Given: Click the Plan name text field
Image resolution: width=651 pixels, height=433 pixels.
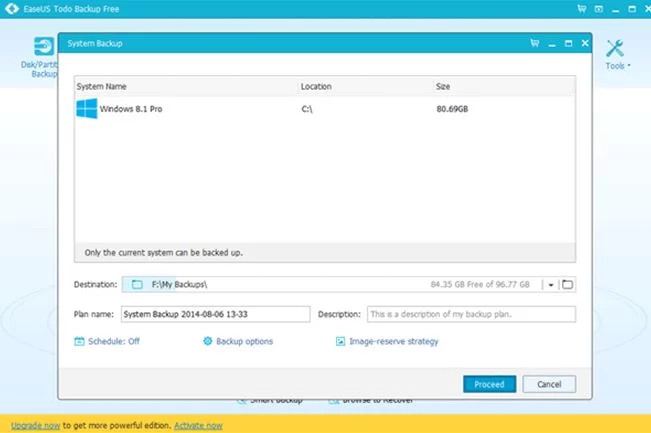Looking at the screenshot, I should click(x=215, y=314).
